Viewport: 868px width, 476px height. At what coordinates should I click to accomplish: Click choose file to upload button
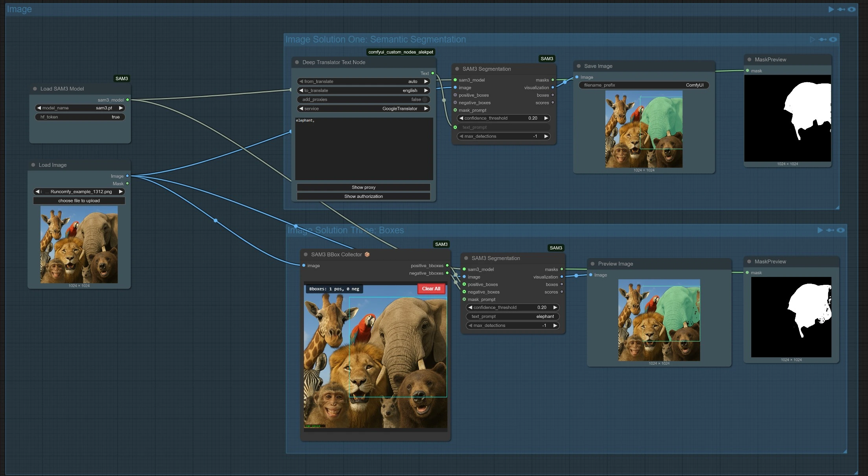(x=79, y=201)
